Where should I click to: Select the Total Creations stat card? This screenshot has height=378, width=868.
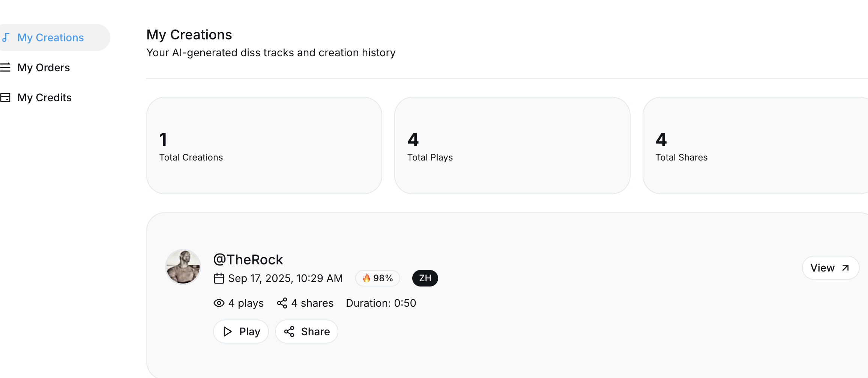[x=264, y=145]
